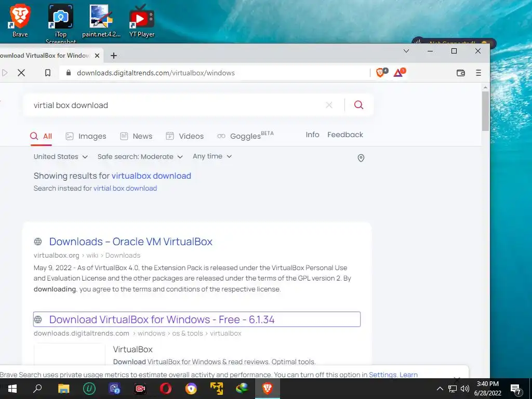The width and height of the screenshot is (532, 399).
Task: Expand the Any time filter dropdown
Action: [x=212, y=156]
